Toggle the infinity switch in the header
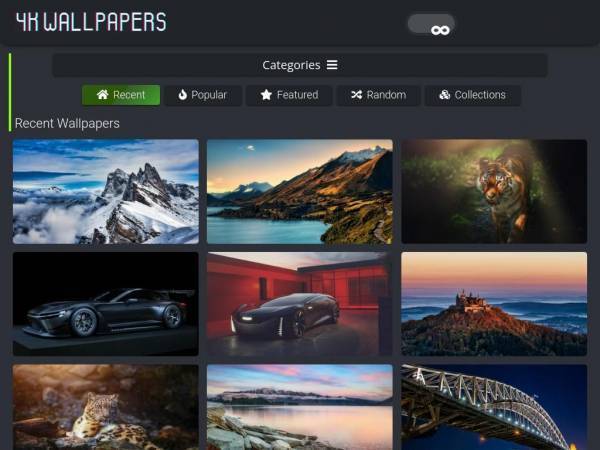The image size is (600, 450). click(x=431, y=24)
